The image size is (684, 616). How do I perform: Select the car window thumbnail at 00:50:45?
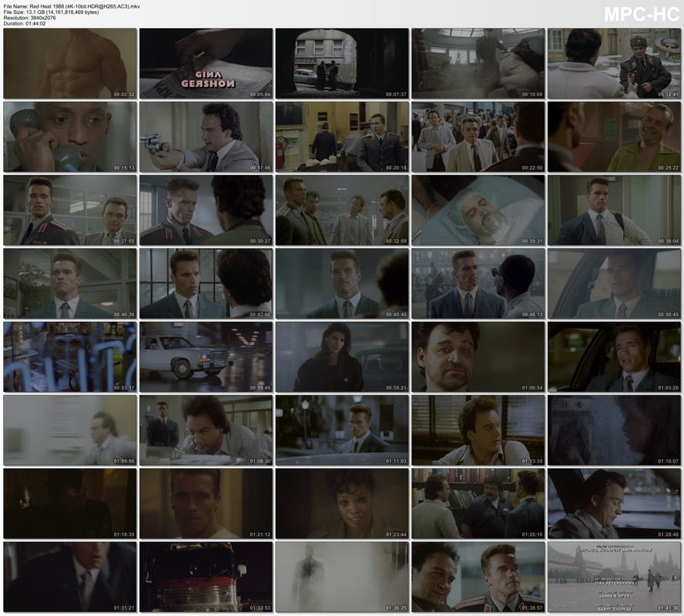tap(614, 283)
